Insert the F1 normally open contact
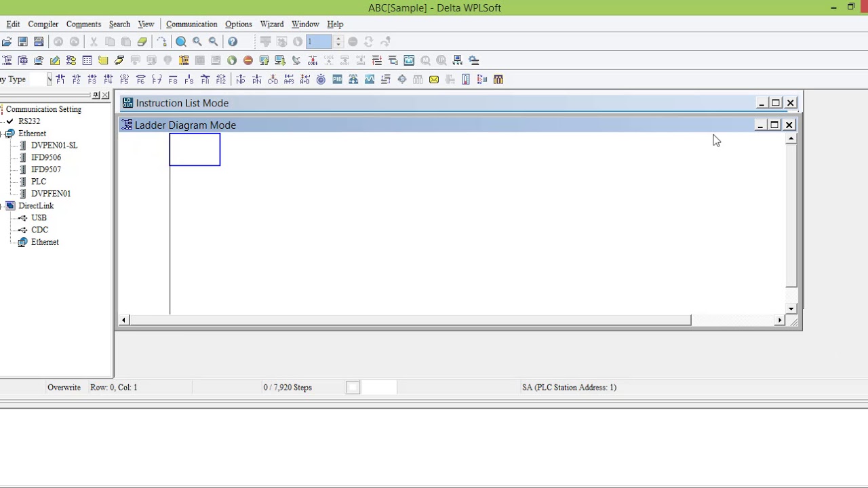This screenshot has height=488, width=868. (60, 79)
